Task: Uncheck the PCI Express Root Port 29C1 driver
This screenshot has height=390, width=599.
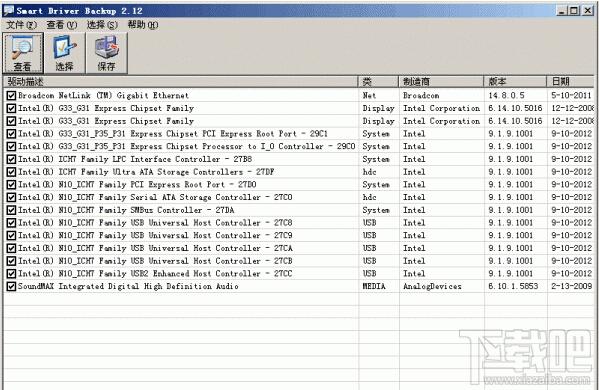Action: click(x=11, y=134)
